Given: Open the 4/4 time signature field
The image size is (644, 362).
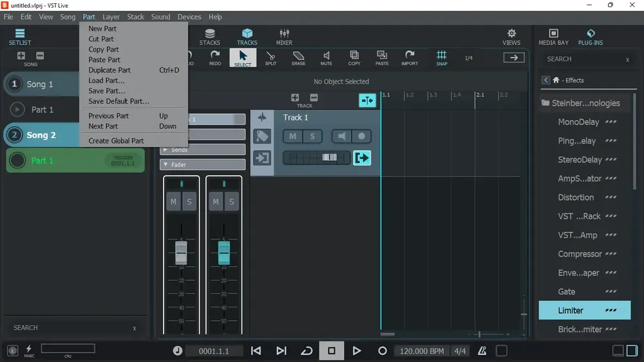Looking at the screenshot, I should pyautogui.click(x=460, y=351).
